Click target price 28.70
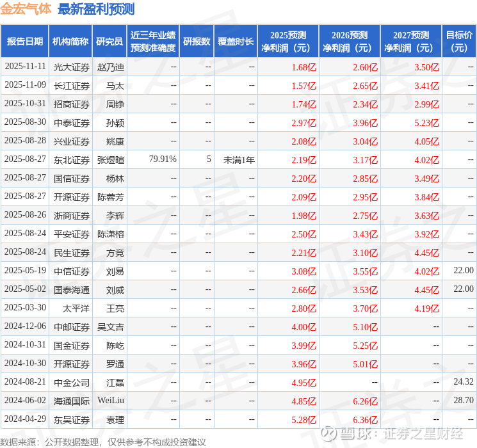Screen dimensions: 477x448 464,400
